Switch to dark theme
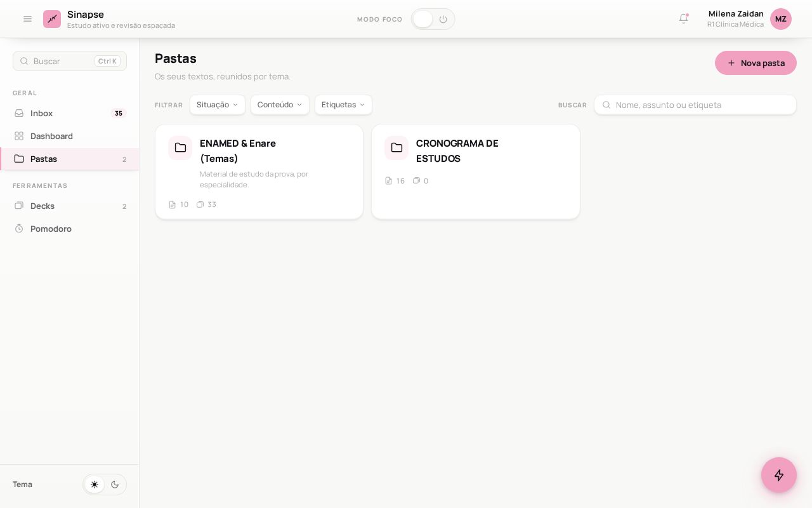812x508 pixels. [115, 485]
